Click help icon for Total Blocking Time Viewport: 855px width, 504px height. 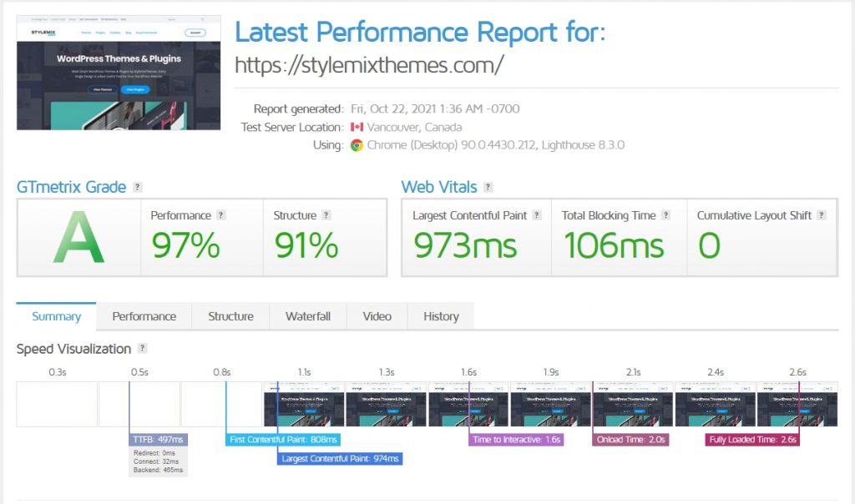tap(666, 215)
